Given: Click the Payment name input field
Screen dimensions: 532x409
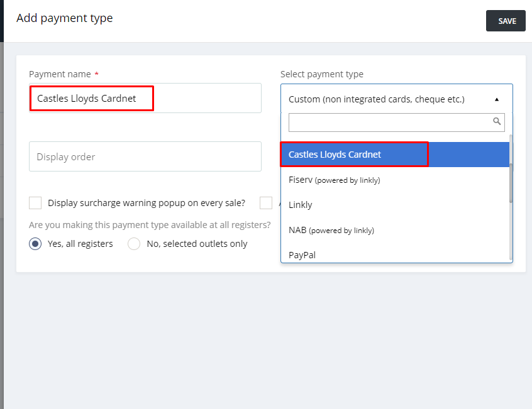Looking at the screenshot, I should 145,98.
